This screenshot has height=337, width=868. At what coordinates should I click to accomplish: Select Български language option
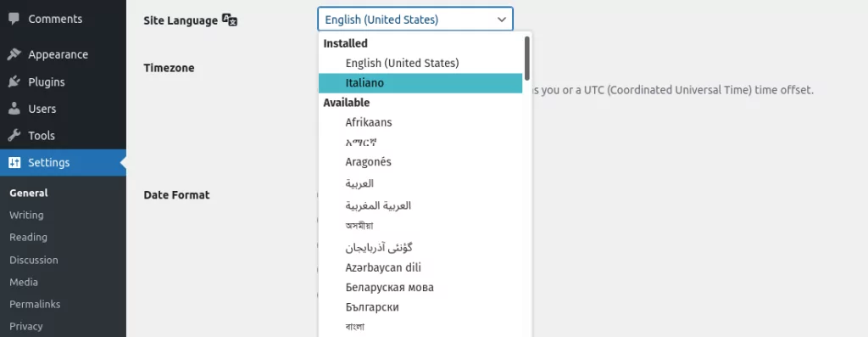tap(420, 307)
